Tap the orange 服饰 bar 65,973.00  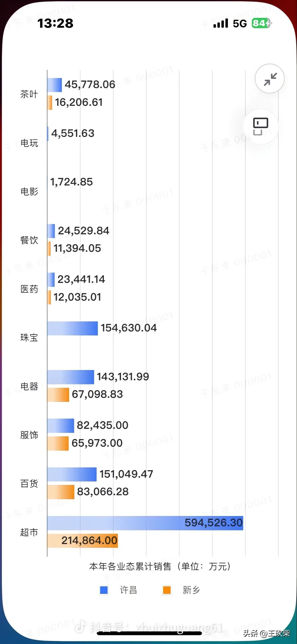[58, 443]
